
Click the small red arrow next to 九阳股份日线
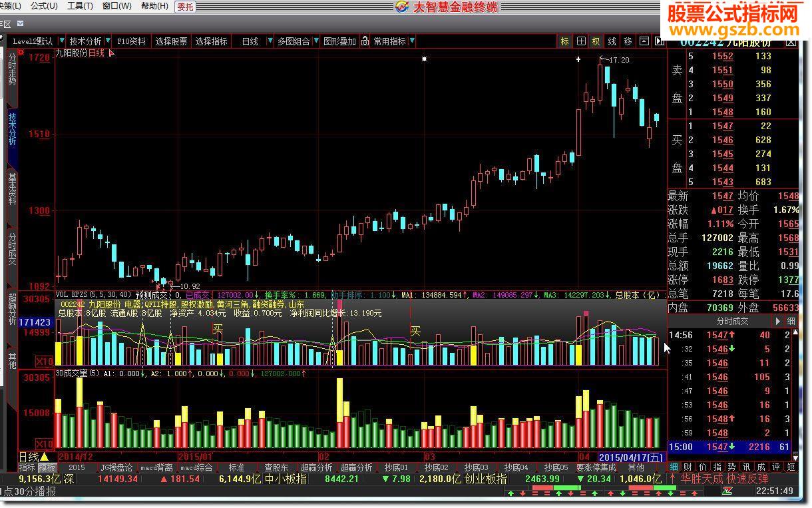point(111,53)
